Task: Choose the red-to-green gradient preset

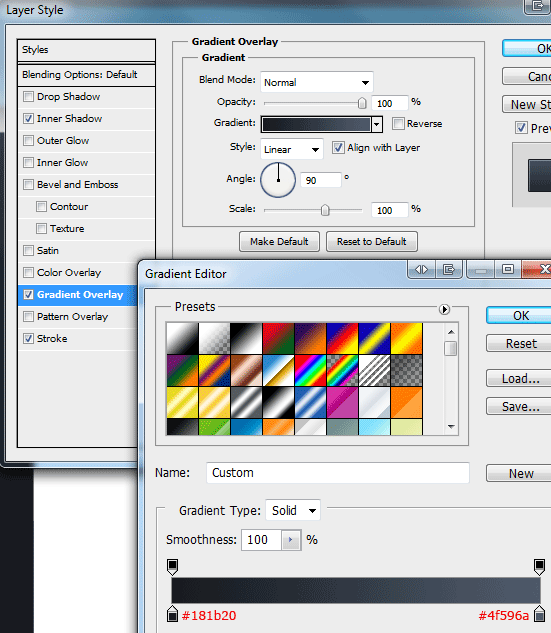Action: [279, 338]
